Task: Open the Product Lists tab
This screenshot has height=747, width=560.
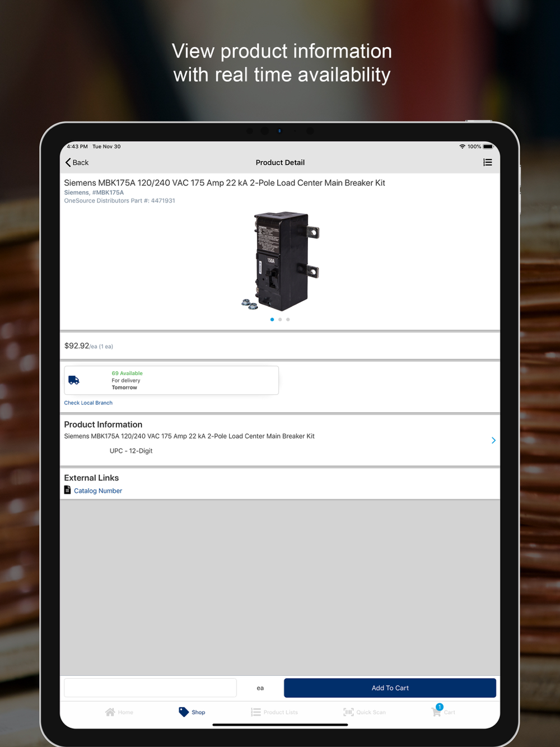Action: click(x=274, y=712)
